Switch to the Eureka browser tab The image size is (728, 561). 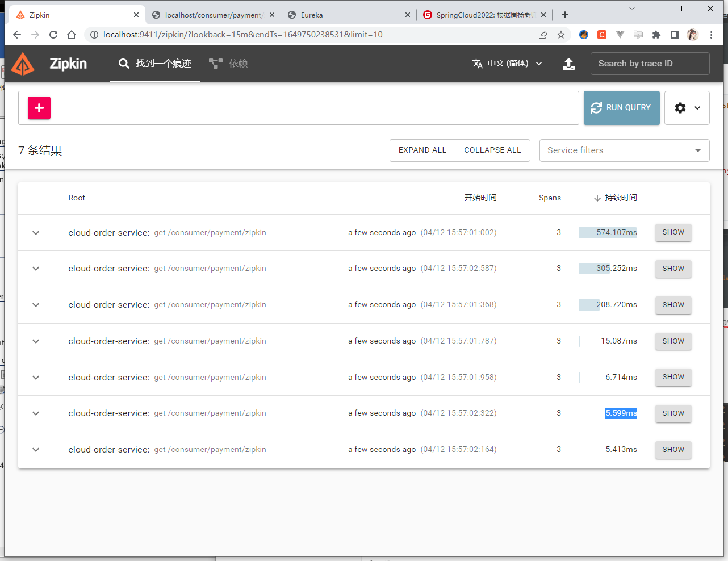[349, 15]
